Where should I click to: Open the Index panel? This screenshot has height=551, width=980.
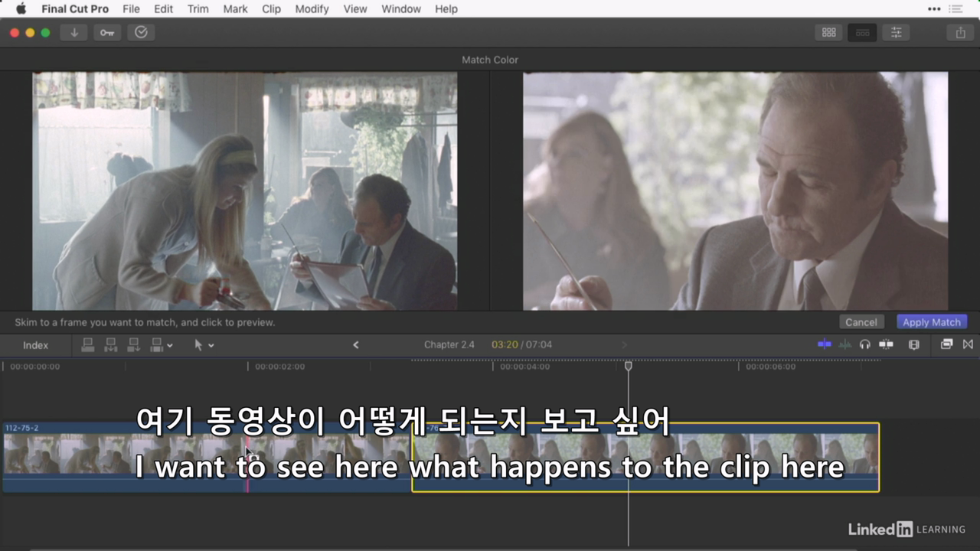click(x=35, y=345)
